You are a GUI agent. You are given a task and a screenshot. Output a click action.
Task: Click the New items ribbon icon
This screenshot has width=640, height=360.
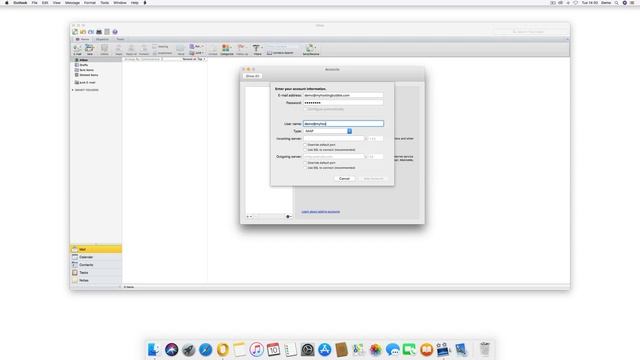pos(89,49)
